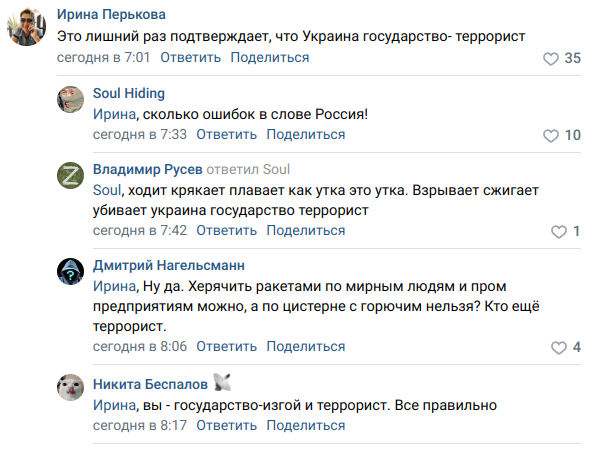Click 'Soul' mention in Владимир's reply text
The width and height of the screenshot is (604, 449).
(x=106, y=191)
